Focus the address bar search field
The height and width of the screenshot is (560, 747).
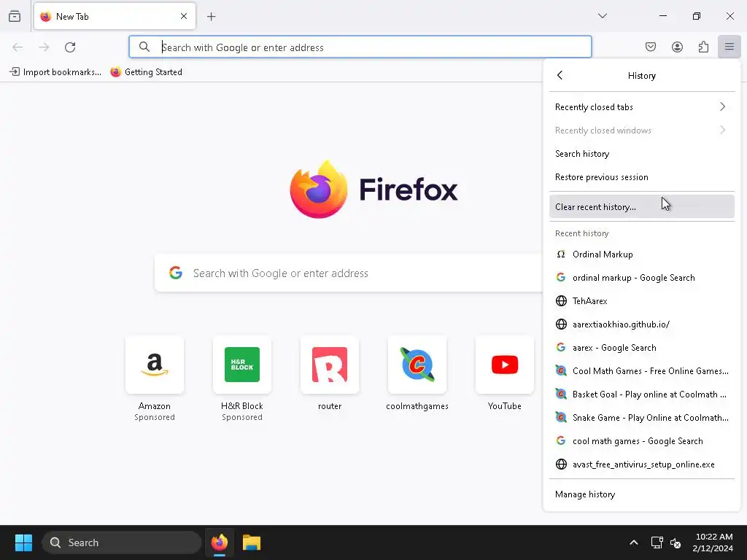360,47
